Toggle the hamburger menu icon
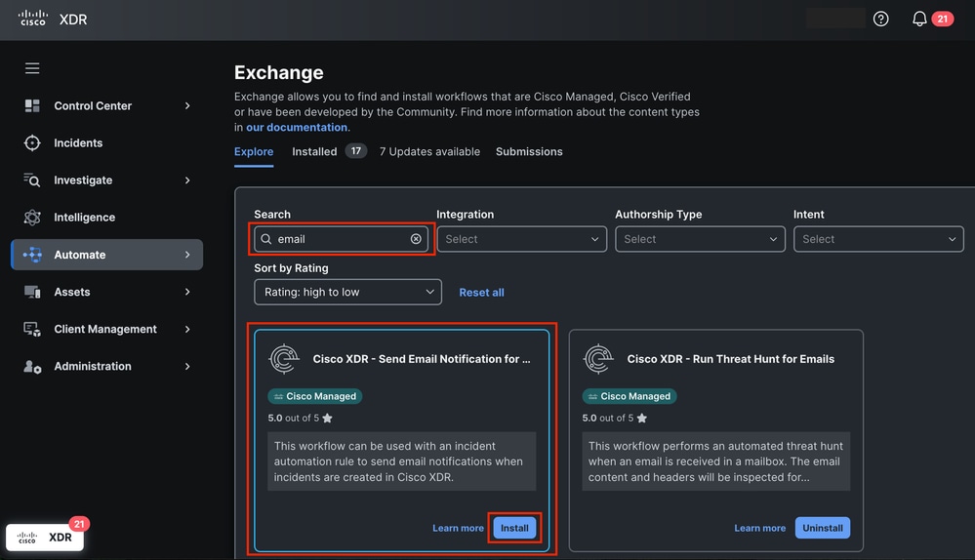Image resolution: width=975 pixels, height=560 pixels. tap(32, 68)
